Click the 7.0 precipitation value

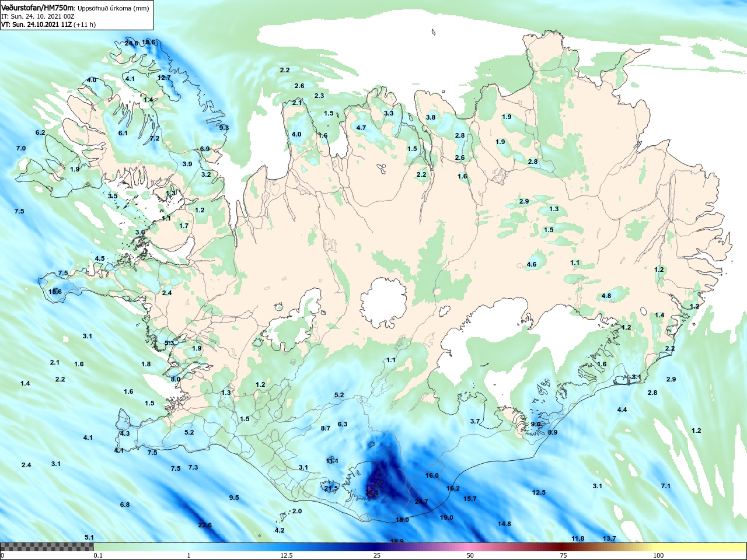click(21, 148)
